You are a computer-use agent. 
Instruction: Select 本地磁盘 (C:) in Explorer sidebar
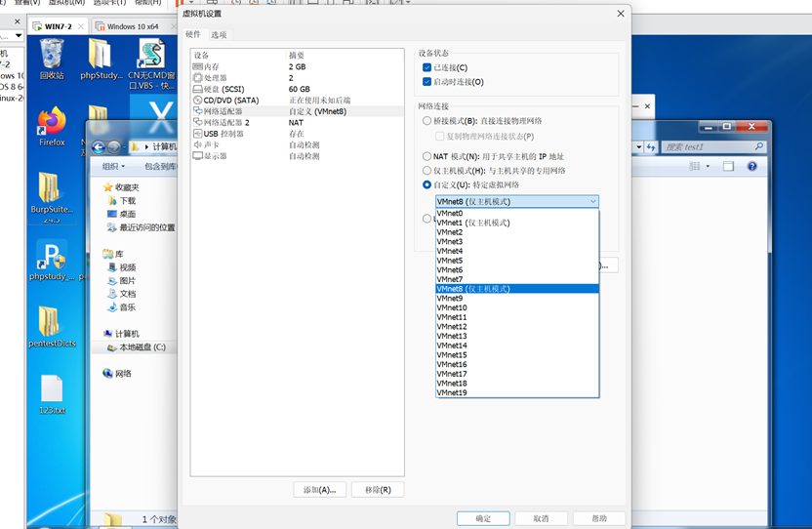click(137, 347)
